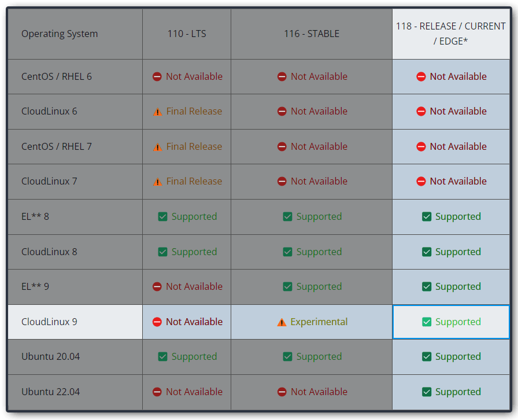
Task: Select the 118 - RELEASE / CURRENT / EDGE column header
Action: coord(451,34)
